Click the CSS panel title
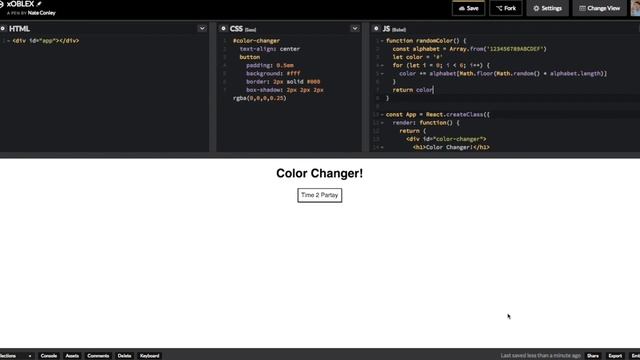Screen dimensions: 640x360 (x=236, y=29)
